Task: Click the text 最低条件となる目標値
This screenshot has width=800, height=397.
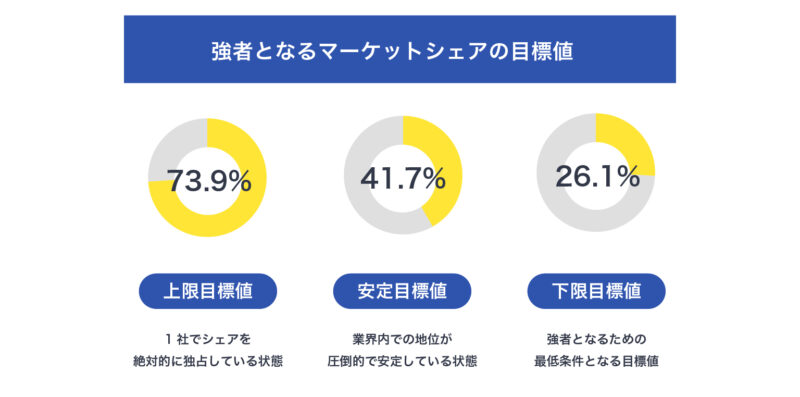Action: 596,362
